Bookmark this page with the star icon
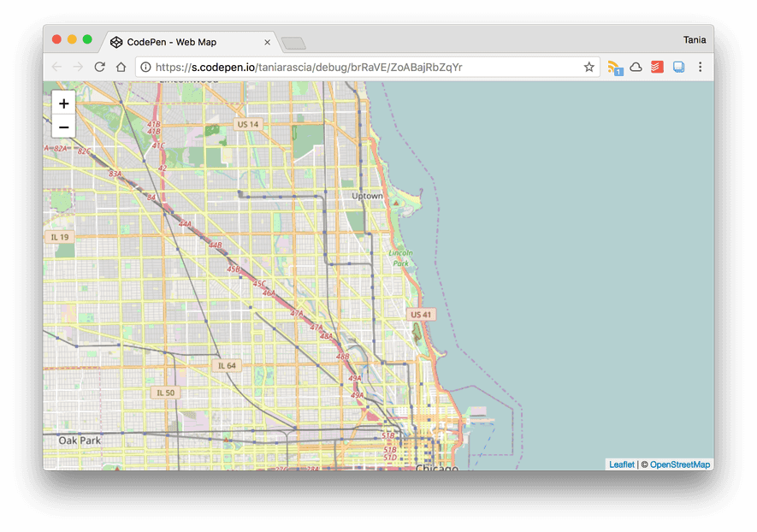The height and width of the screenshot is (532, 757). 588,67
